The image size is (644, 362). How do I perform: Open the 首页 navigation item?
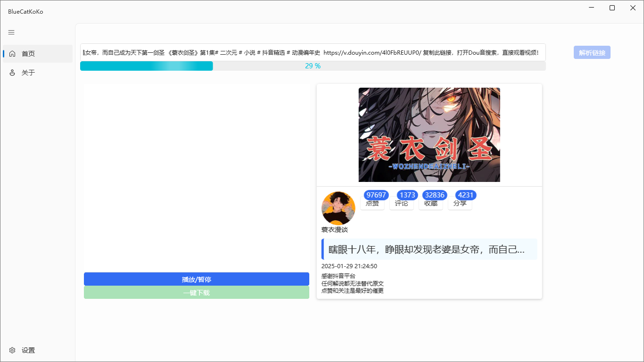click(38, 54)
